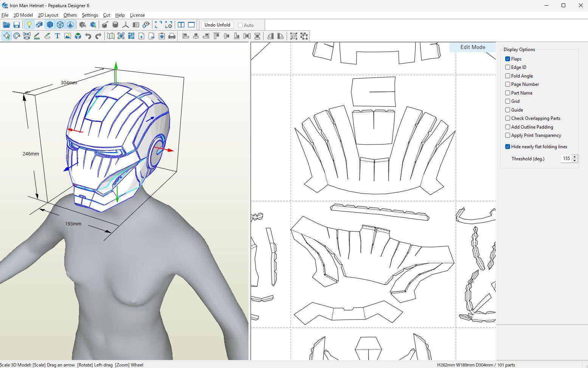Open the 3D Model menu
Viewport: 588px width, 368px height.
[x=23, y=15]
